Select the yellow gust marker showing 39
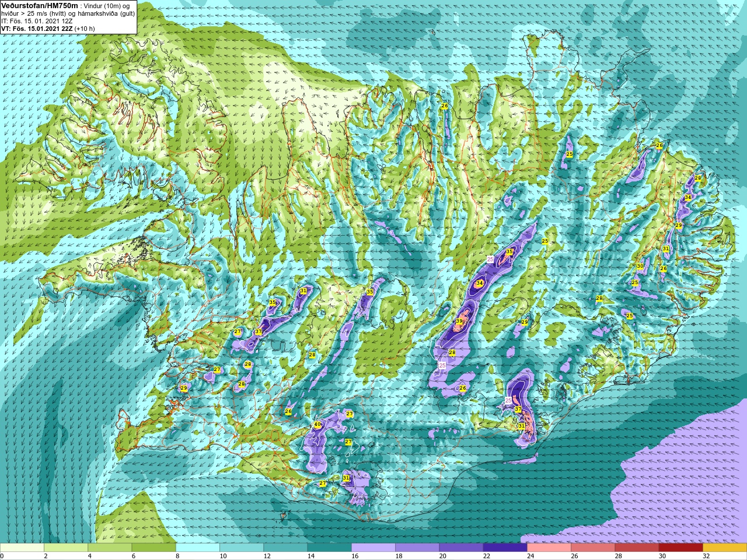The image size is (747, 560). pos(459,321)
